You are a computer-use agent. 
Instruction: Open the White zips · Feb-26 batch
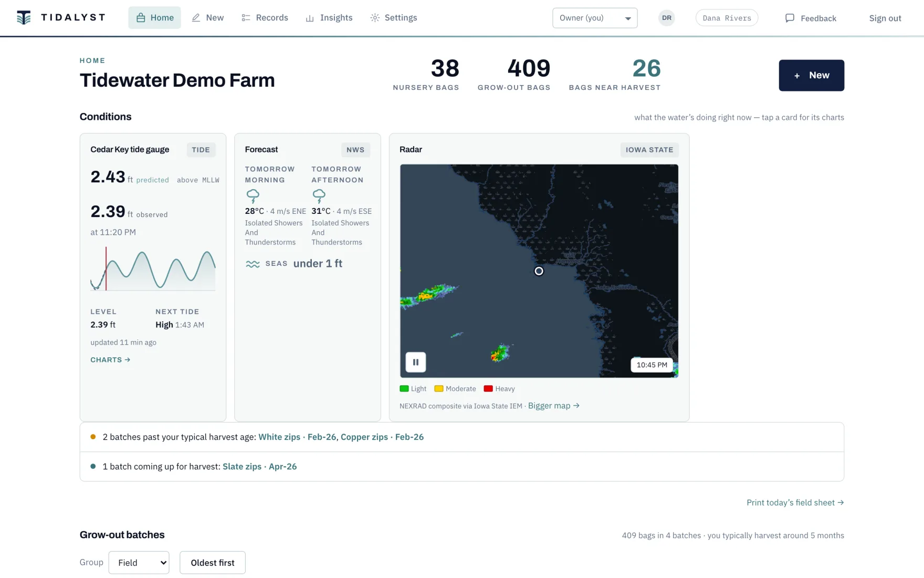coord(297,437)
